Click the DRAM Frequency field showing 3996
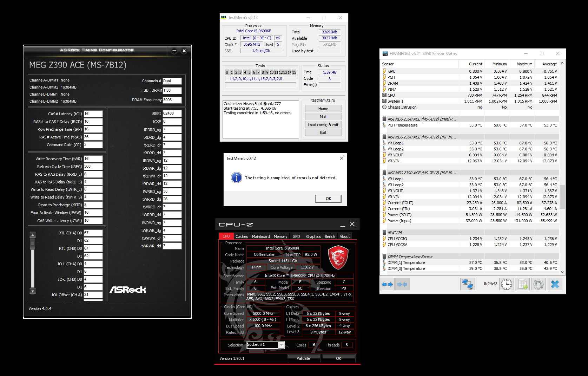This screenshot has height=376, width=588. (x=172, y=100)
